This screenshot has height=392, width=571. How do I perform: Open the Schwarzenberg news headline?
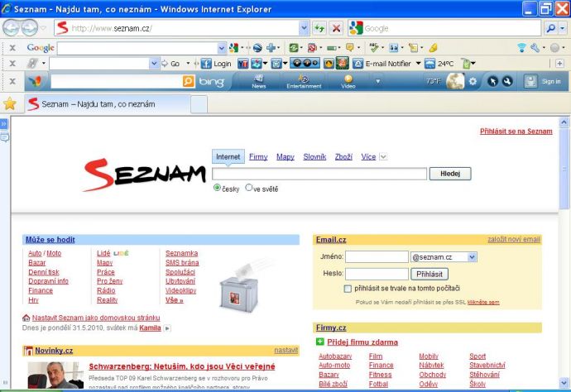(x=182, y=366)
